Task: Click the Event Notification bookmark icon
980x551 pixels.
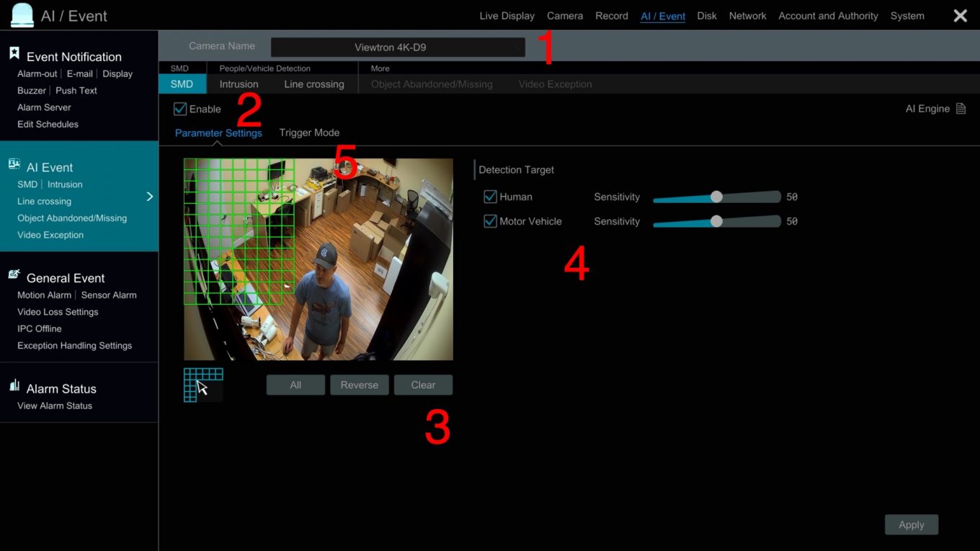Action: (13, 52)
